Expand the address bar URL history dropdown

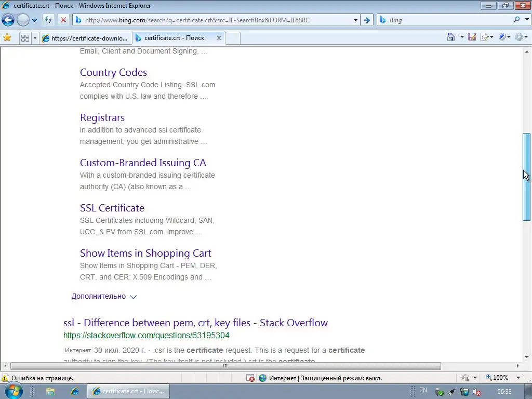pyautogui.click(x=355, y=20)
